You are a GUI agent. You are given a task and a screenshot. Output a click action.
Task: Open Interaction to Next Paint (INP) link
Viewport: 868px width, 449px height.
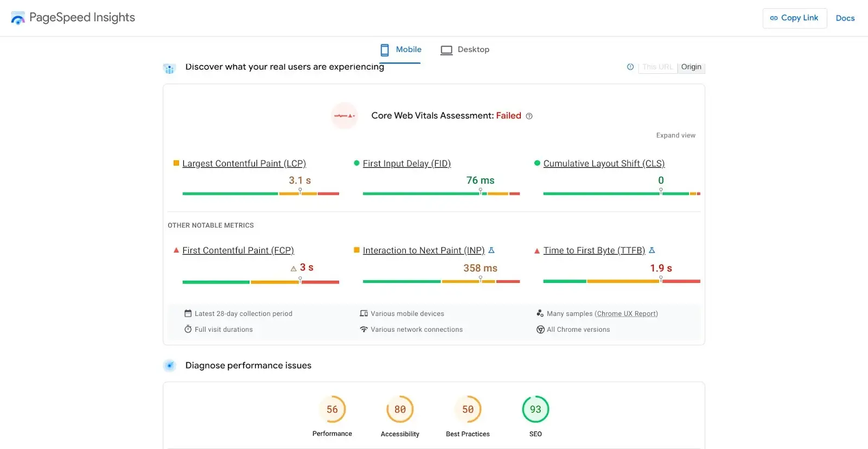424,250
